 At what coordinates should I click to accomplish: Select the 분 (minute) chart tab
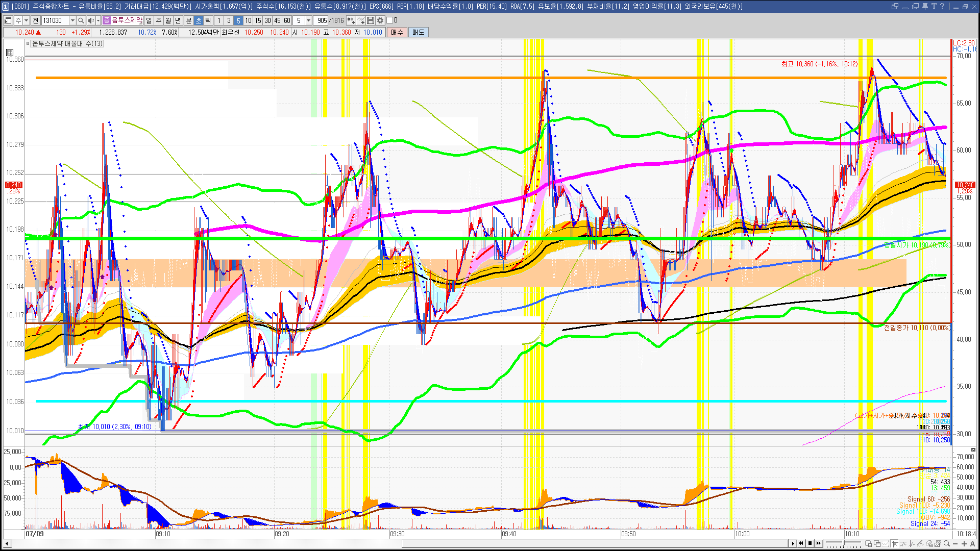coord(188,20)
